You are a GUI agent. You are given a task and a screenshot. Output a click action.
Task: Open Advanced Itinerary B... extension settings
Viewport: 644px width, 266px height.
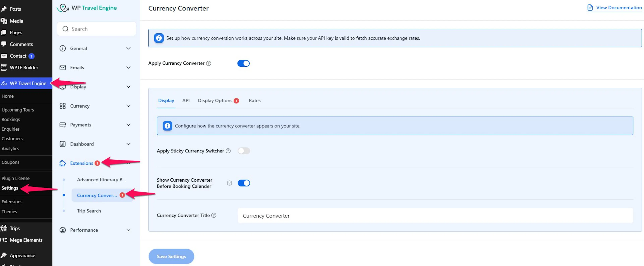pos(101,180)
